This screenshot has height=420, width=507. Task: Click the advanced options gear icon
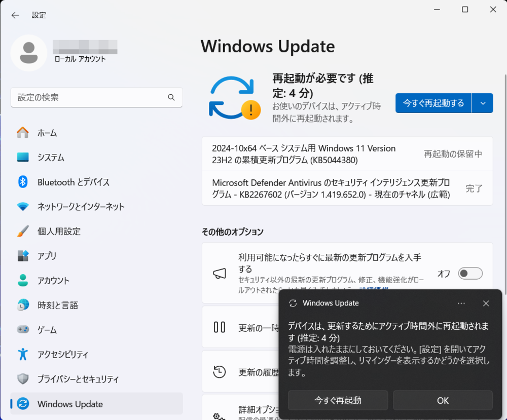point(219,416)
